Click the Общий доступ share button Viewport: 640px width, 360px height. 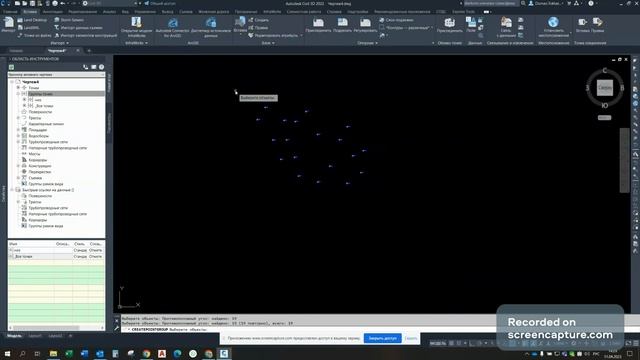[160, 3]
